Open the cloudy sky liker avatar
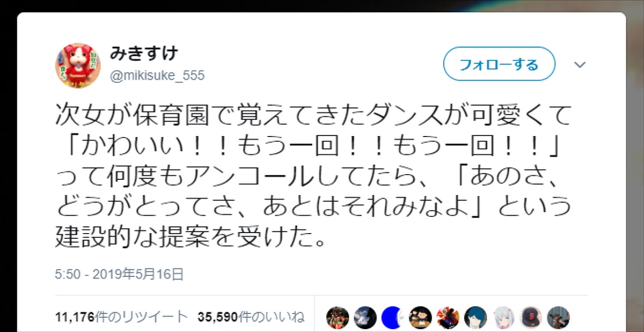Image resolution: width=644 pixels, height=332 pixels. [x=365, y=318]
